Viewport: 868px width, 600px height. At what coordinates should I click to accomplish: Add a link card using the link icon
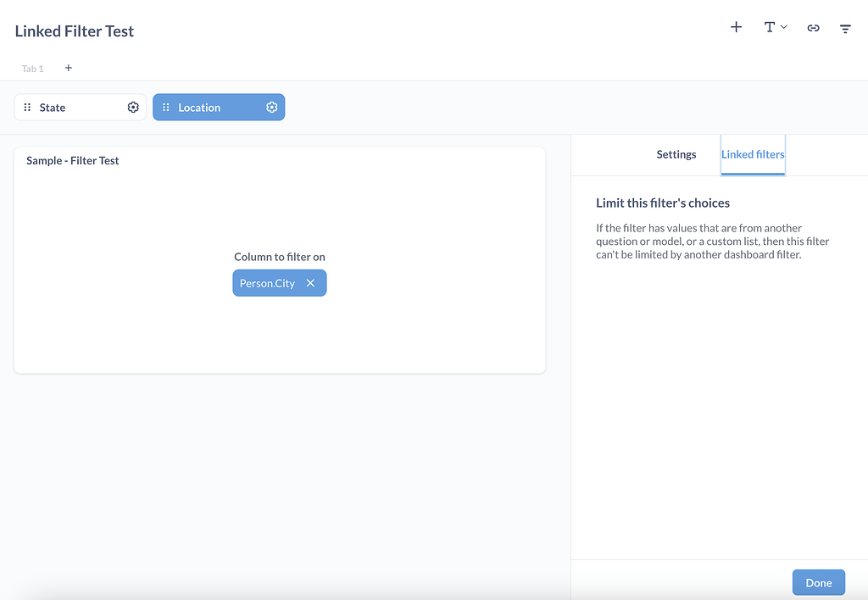pos(813,27)
